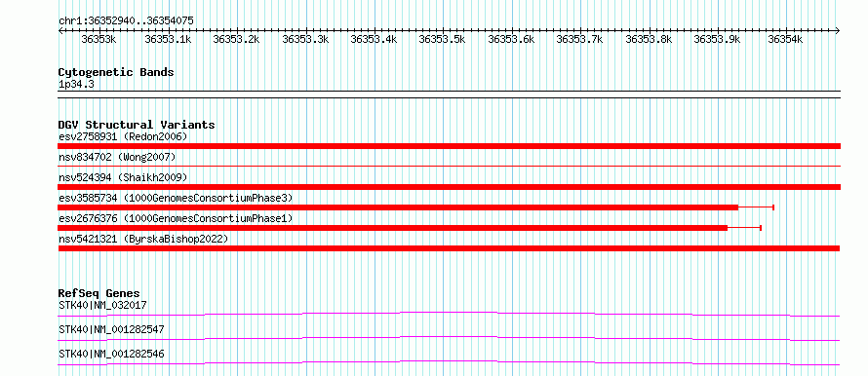Click the 36353.8k ruler tick label
Image resolution: width=868 pixels, height=376 pixels.
pyautogui.click(x=649, y=39)
